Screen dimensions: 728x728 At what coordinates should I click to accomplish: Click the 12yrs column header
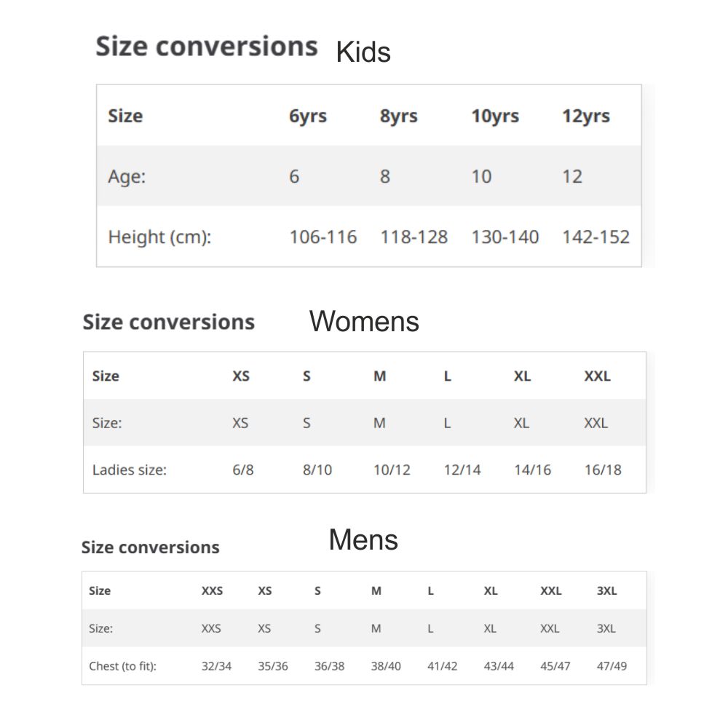585,116
